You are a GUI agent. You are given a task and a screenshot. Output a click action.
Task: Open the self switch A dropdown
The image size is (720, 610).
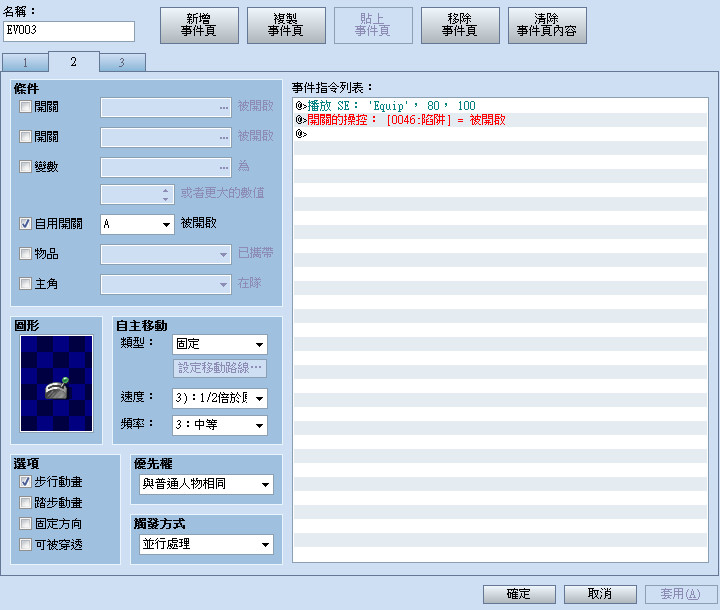click(x=137, y=224)
